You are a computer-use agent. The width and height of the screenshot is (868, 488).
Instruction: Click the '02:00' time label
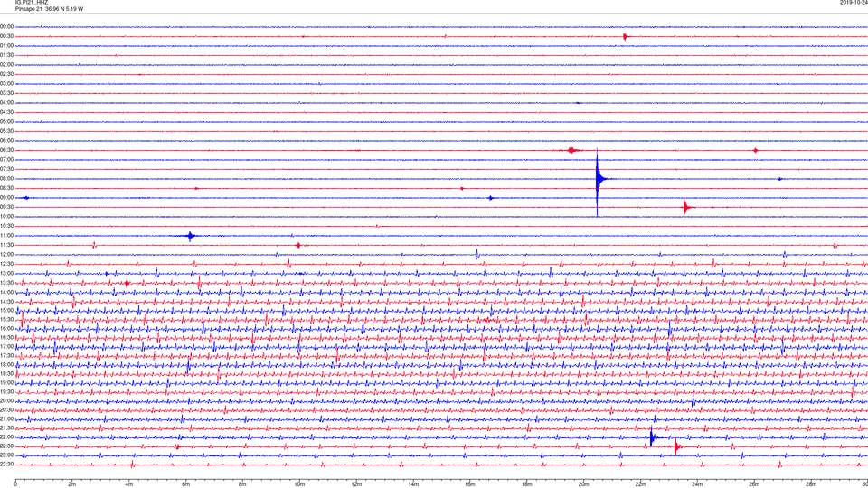coord(6,65)
